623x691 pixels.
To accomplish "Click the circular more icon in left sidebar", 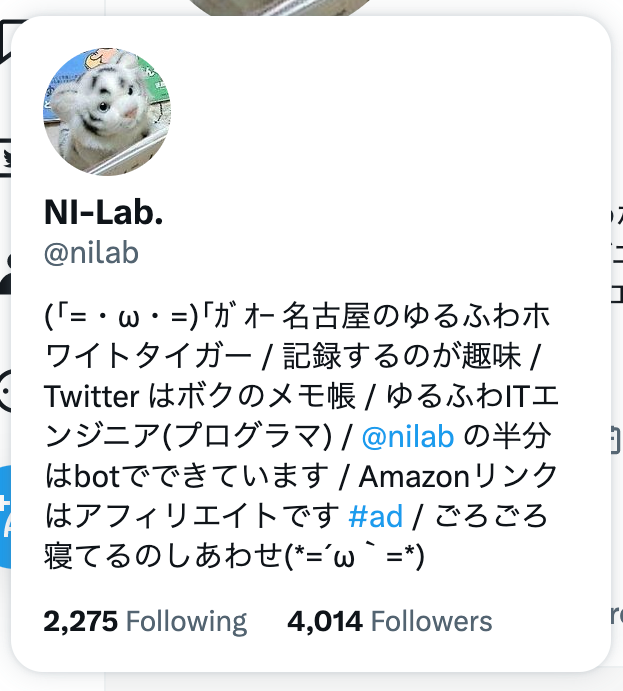I will (x=5, y=391).
